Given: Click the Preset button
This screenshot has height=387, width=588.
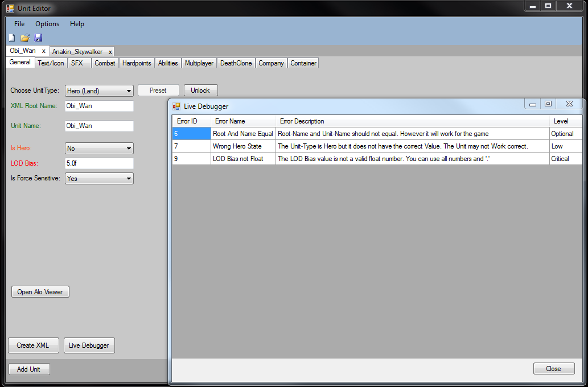Looking at the screenshot, I should tap(158, 90).
